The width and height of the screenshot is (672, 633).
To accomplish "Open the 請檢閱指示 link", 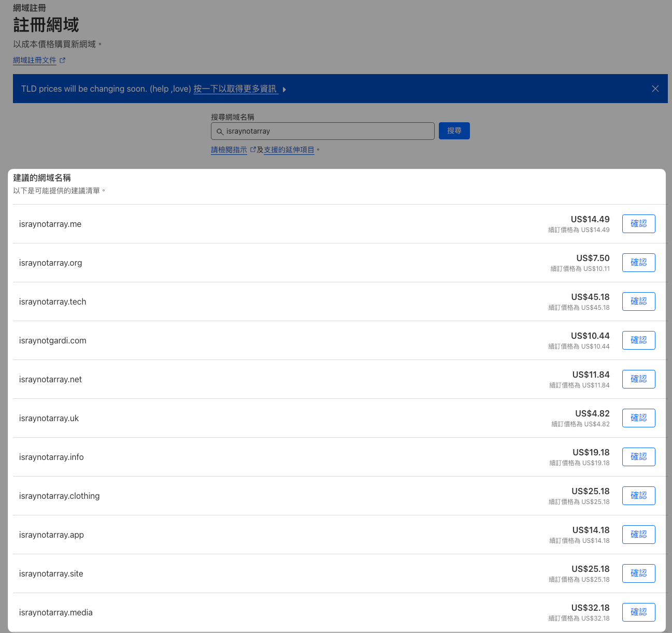I will click(x=228, y=150).
